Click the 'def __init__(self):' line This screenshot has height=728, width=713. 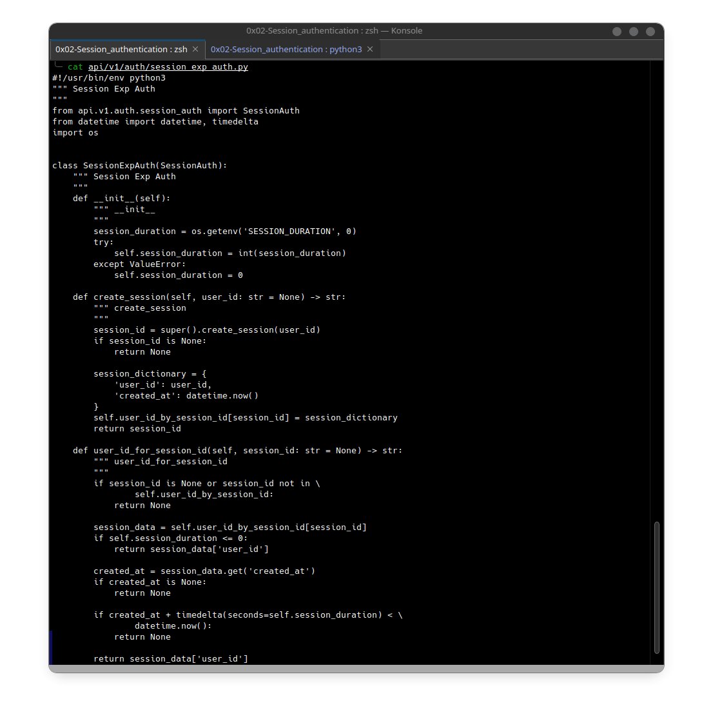coord(122,198)
